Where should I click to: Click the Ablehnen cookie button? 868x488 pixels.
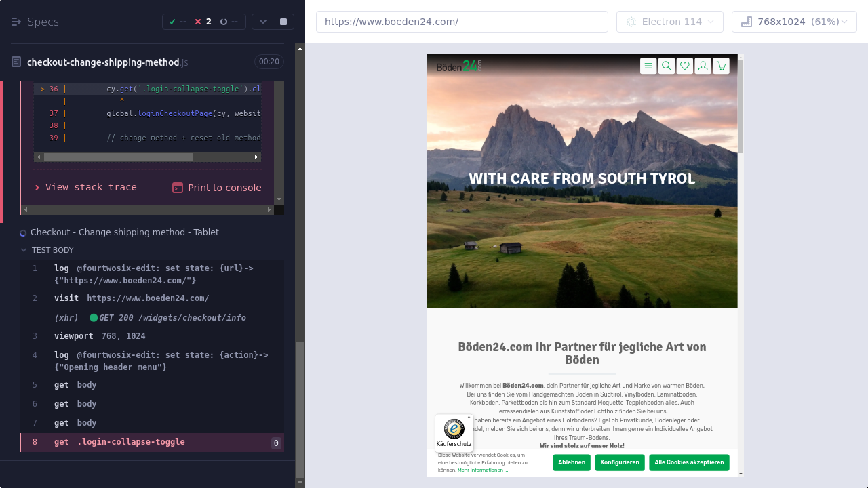click(572, 462)
